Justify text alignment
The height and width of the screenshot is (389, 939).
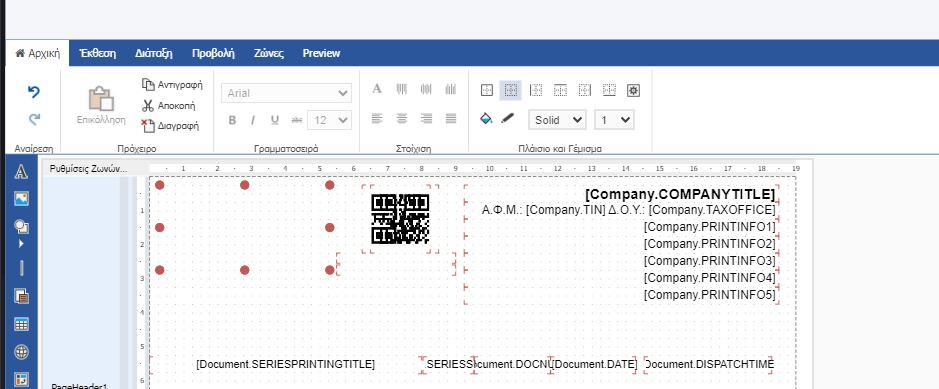pos(451,118)
